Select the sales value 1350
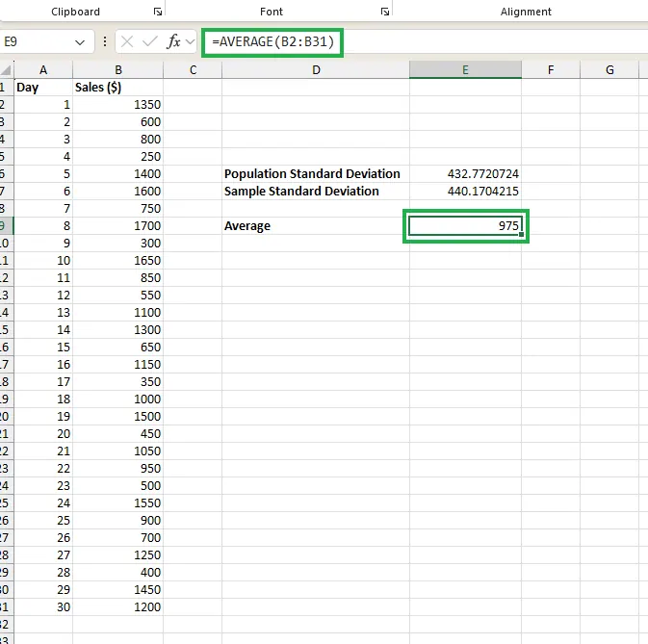 118,105
